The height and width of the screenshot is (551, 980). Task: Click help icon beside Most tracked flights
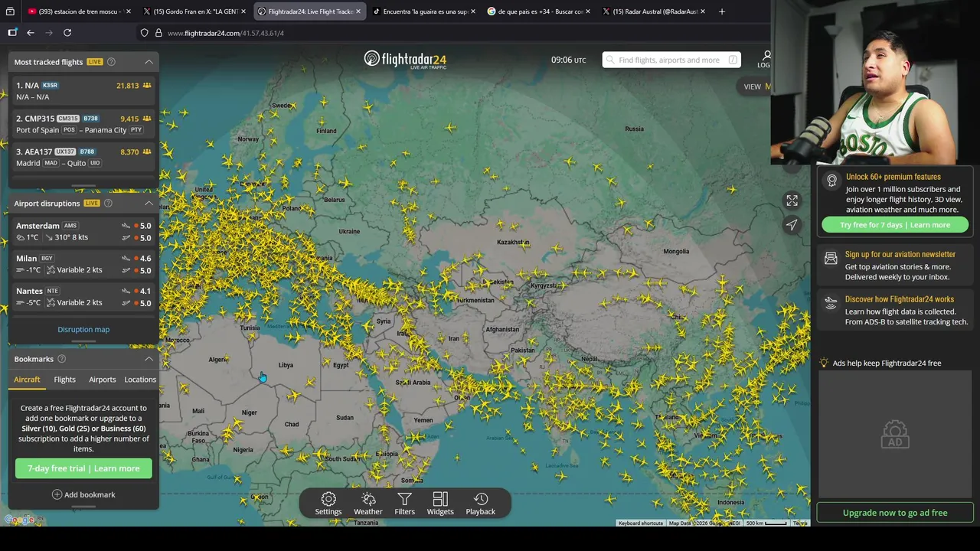[x=111, y=62]
